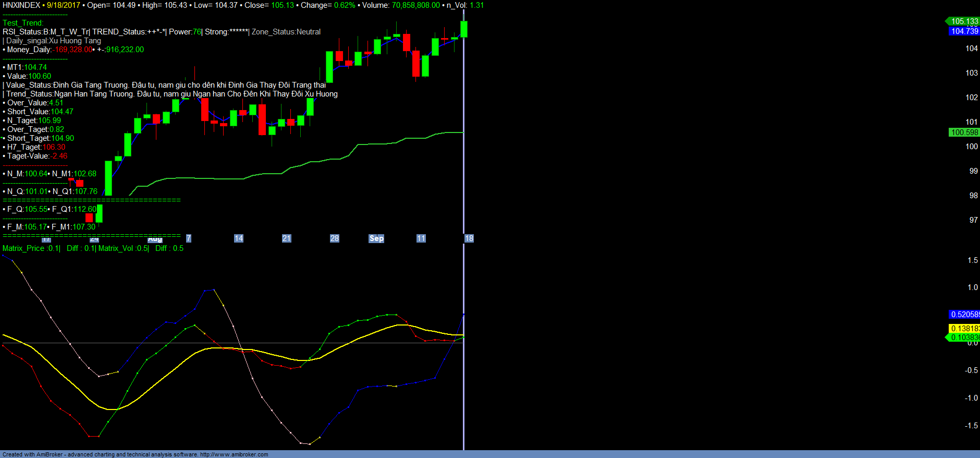Click the 21 date marker on axis
980x458 pixels.
point(287,238)
